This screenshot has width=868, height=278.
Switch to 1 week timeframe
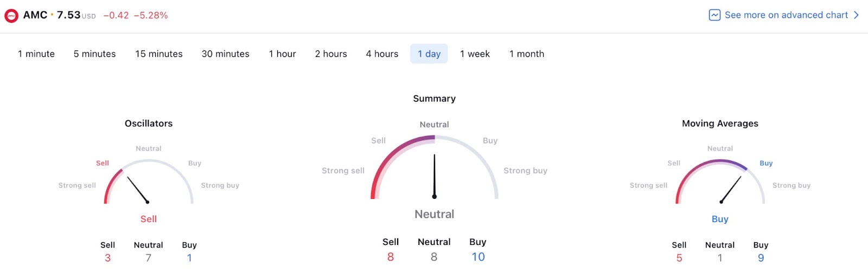(475, 54)
